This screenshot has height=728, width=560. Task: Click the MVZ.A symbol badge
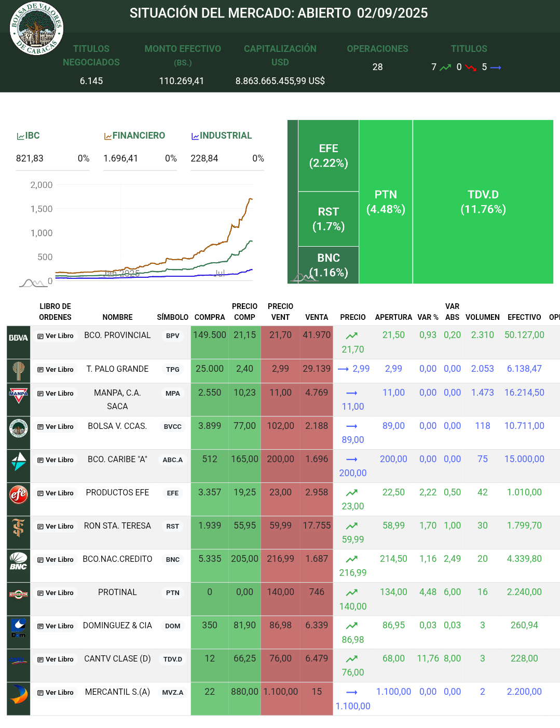173,693
